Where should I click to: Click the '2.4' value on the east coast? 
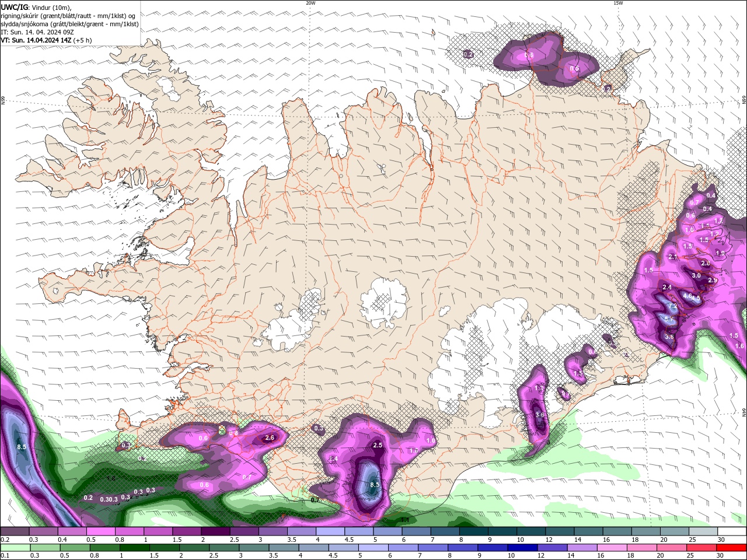point(667,287)
